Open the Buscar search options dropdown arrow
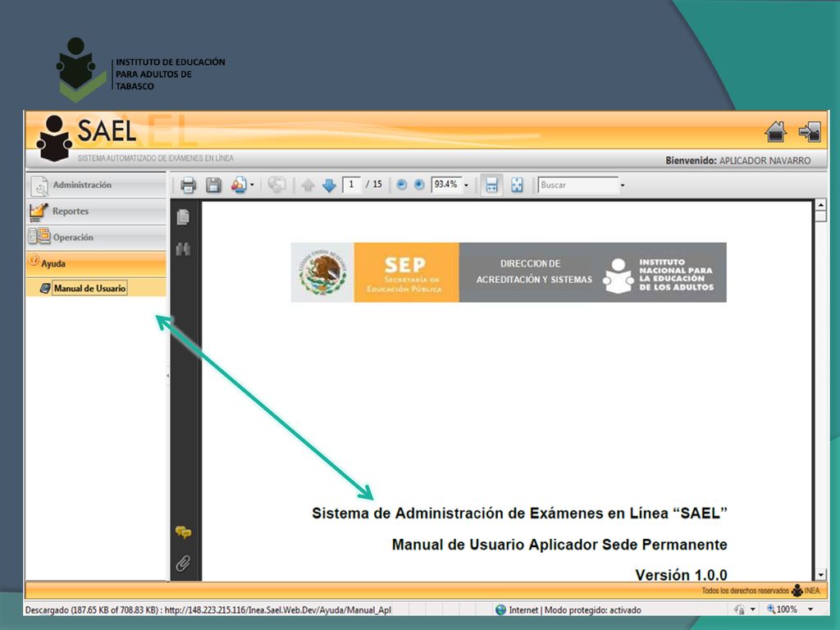840x630 pixels. tap(623, 185)
